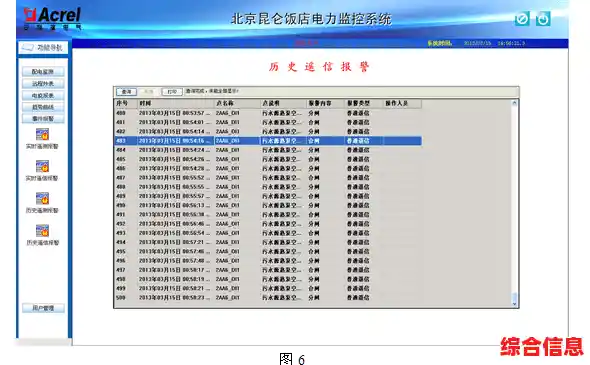Open the 电能报表 menu
590x365 pixels.
coord(43,96)
